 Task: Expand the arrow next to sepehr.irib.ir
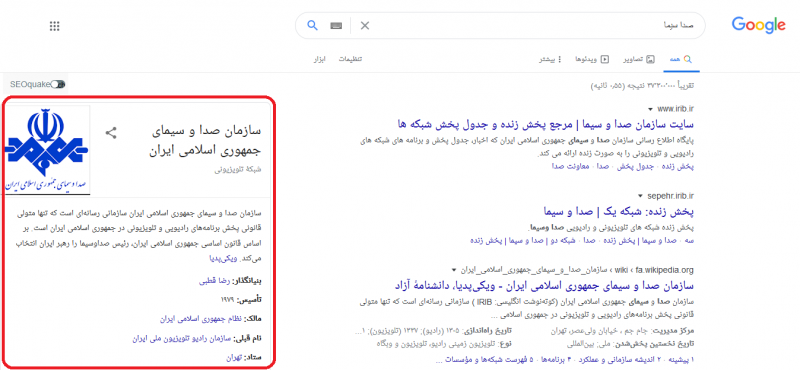coord(640,195)
